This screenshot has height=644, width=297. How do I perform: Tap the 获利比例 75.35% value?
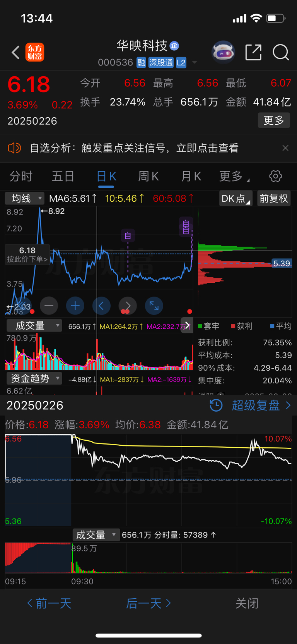pos(277,342)
